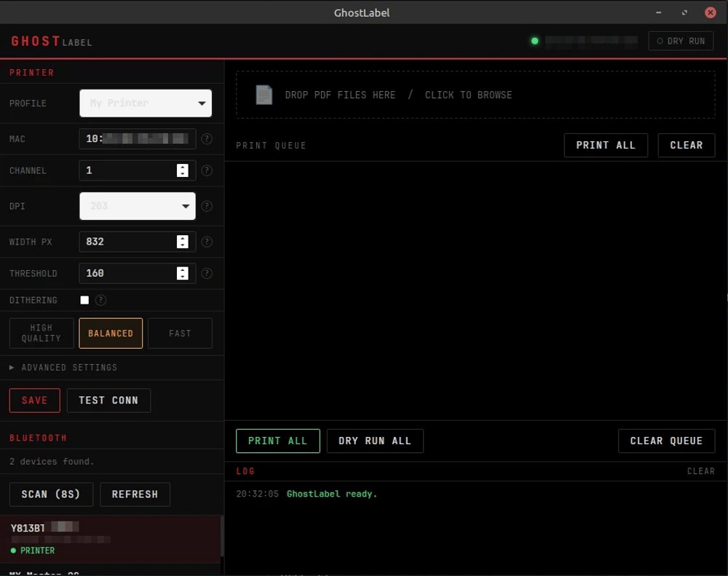Click the THRESHOLD help question icon
This screenshot has width=728, height=576.
pyautogui.click(x=207, y=273)
